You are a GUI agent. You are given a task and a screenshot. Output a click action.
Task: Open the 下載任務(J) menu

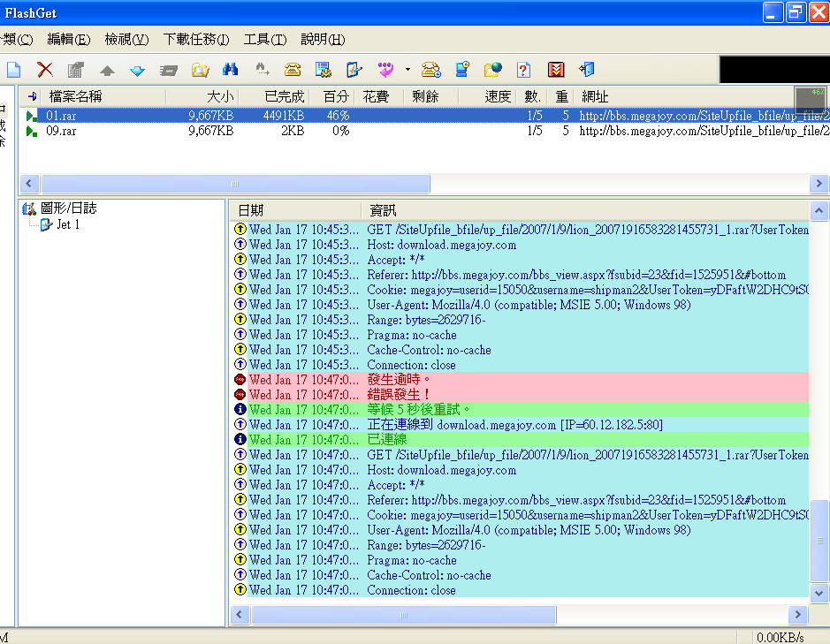pos(196,40)
